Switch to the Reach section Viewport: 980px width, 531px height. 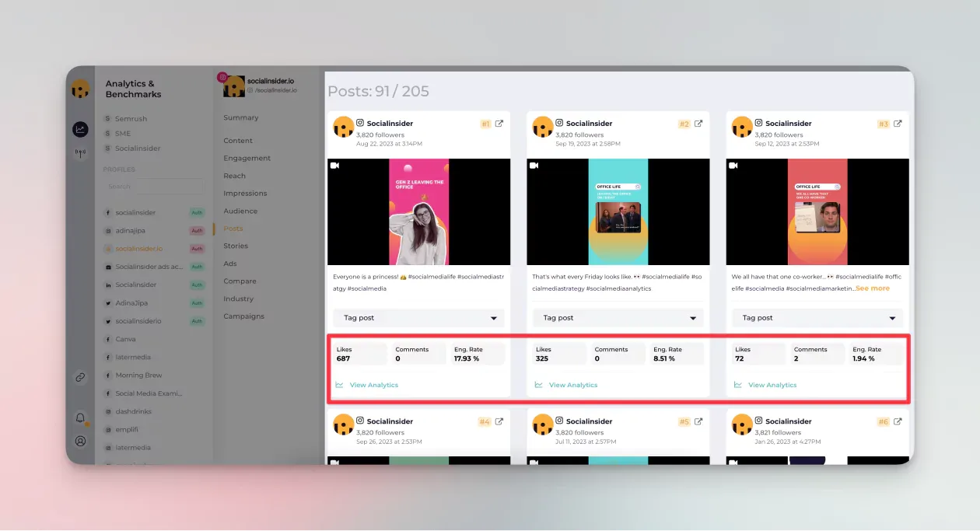tap(234, 176)
